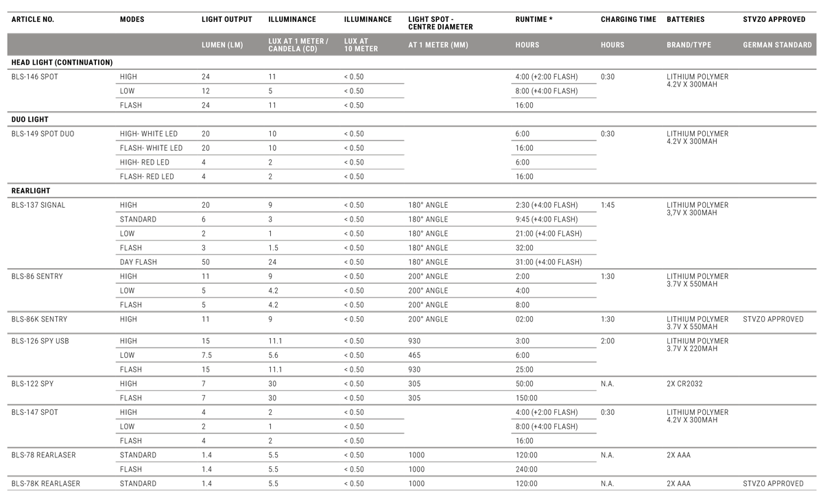823x504 pixels.
Task: Click LITHIUM POLYMER 3,7V X 300MAH battery
Action: tap(697, 208)
